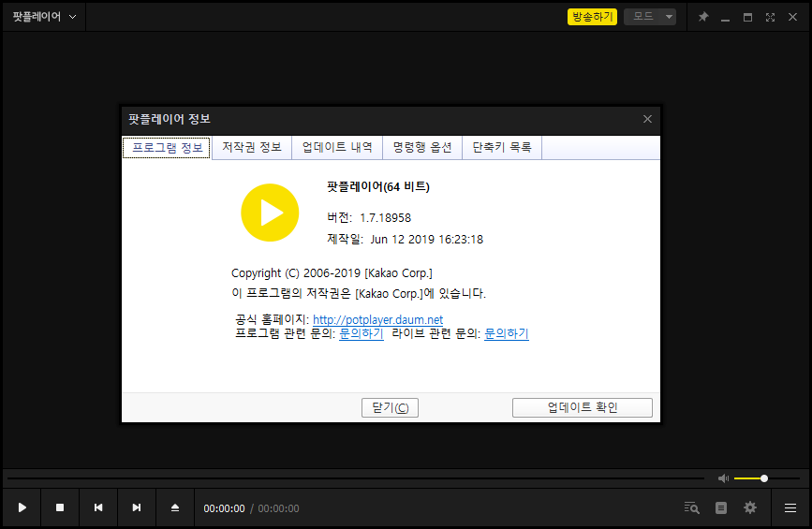Adjust the volume slider
This screenshot has height=529, width=812.
[767, 478]
